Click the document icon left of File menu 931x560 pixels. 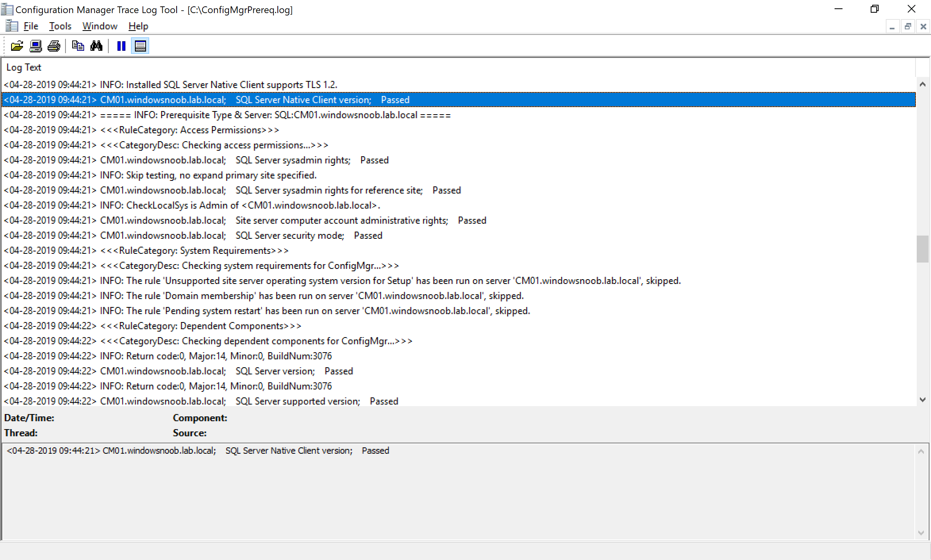pos(12,26)
